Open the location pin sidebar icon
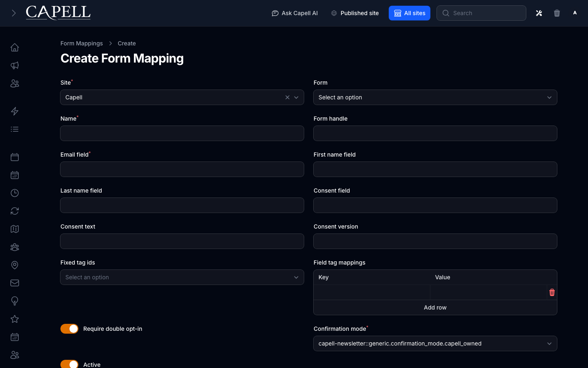588x368 pixels. (15, 265)
